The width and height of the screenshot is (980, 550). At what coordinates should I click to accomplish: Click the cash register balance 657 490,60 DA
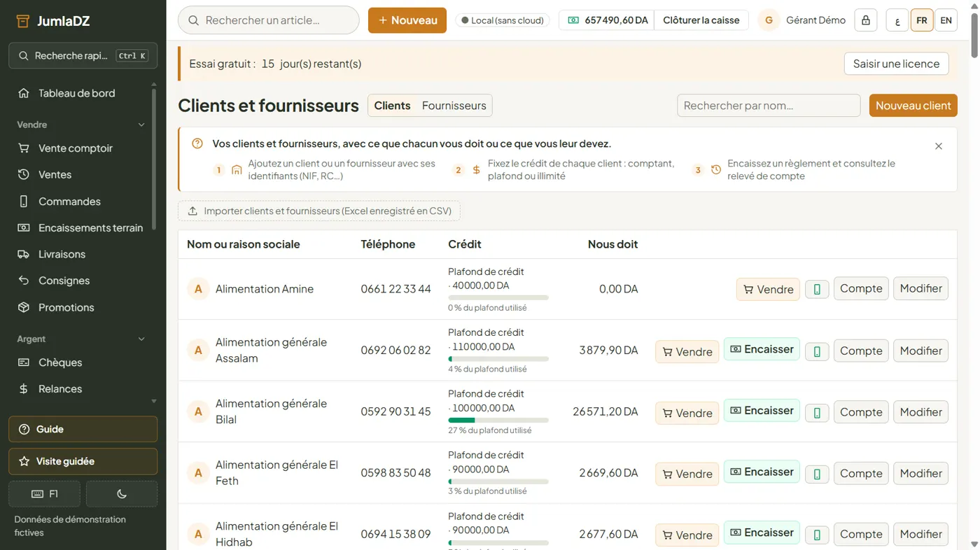[607, 20]
